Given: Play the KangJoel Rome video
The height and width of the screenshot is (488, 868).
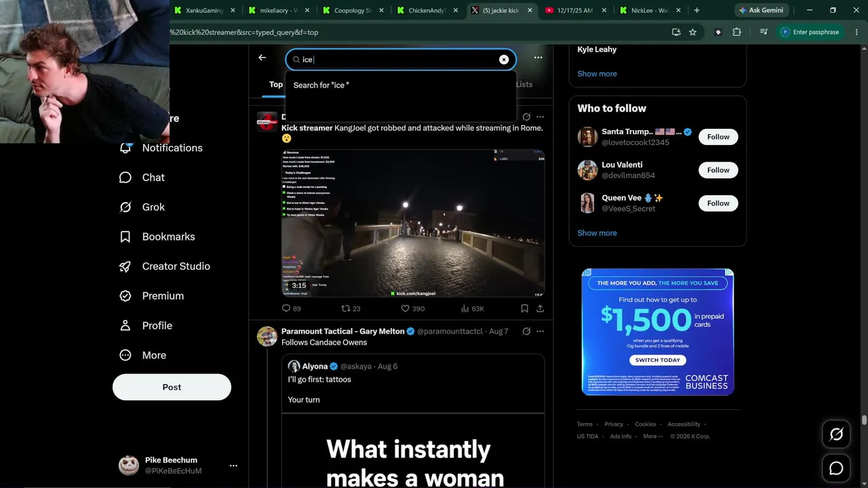Looking at the screenshot, I should tap(413, 223).
